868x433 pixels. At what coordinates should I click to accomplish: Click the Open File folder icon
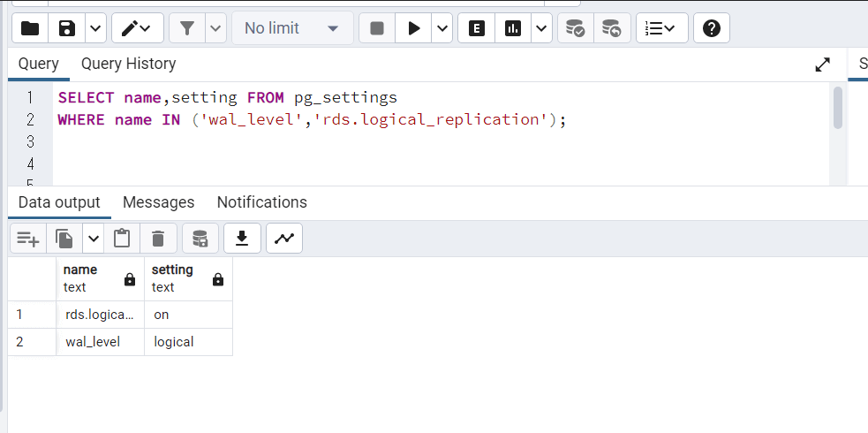pos(30,28)
